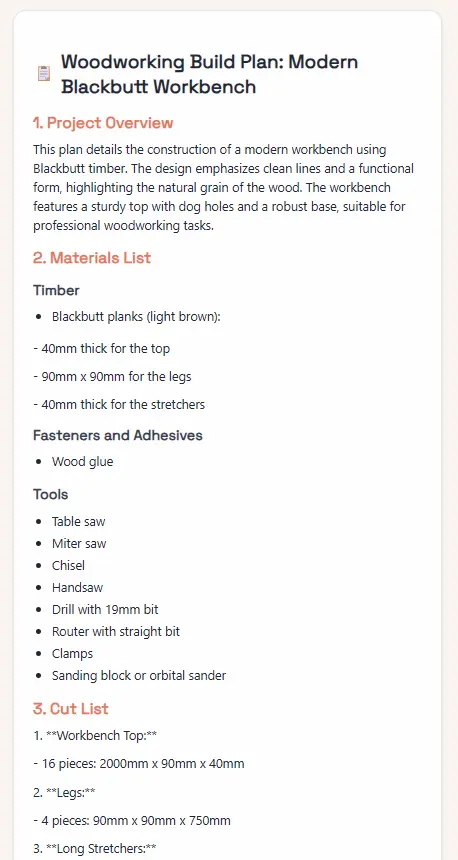Click the Clamps list item
458x860 pixels.
pos(72,654)
